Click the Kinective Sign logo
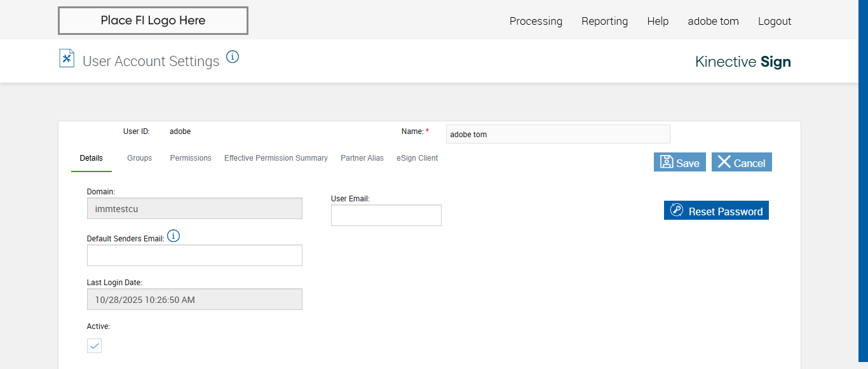 (x=743, y=62)
